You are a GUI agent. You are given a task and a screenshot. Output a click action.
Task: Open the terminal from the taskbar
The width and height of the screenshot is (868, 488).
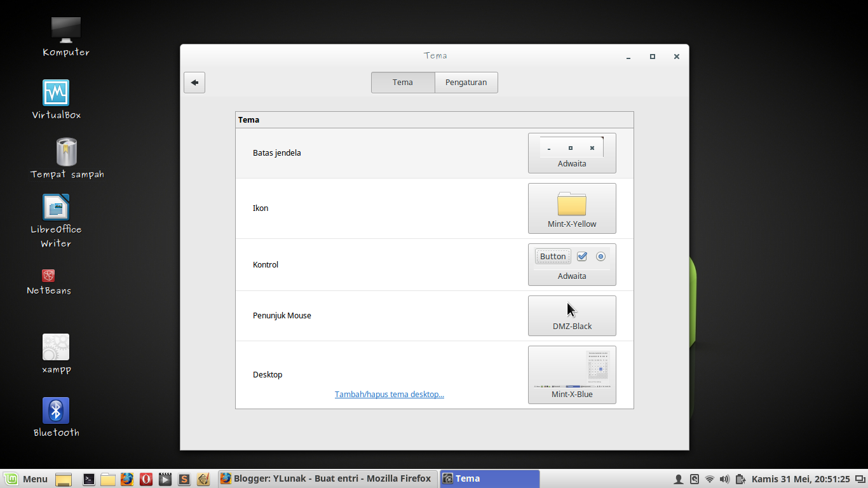(88, 478)
